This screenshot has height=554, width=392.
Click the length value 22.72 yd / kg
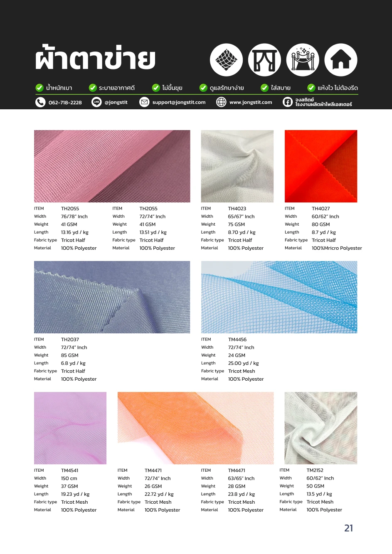[159, 494]
